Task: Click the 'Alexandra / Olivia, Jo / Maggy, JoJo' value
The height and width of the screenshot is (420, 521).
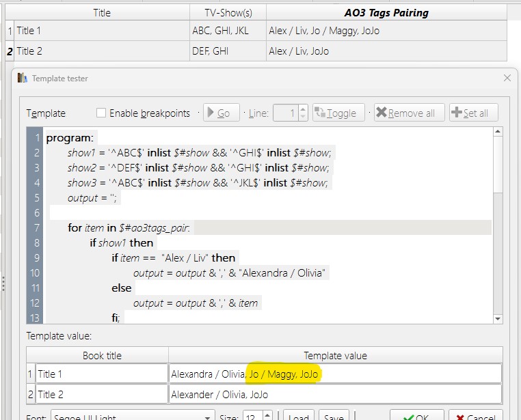Action: (335, 374)
